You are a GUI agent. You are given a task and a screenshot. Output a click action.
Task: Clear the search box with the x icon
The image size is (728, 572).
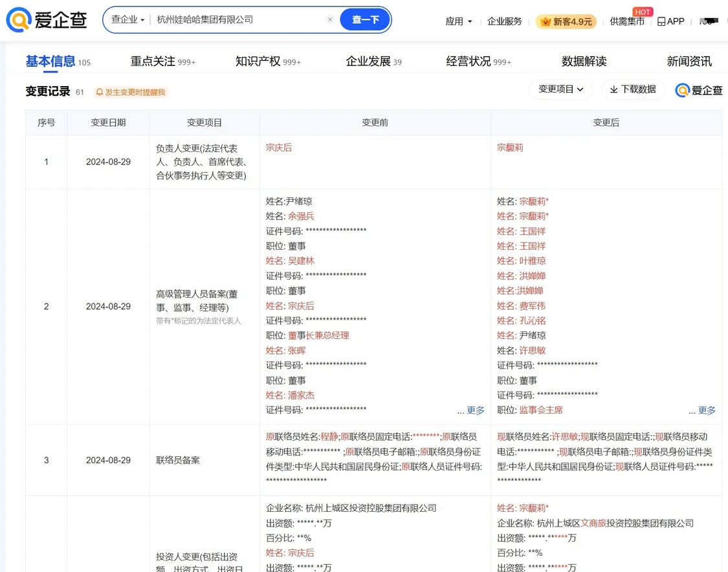[330, 19]
